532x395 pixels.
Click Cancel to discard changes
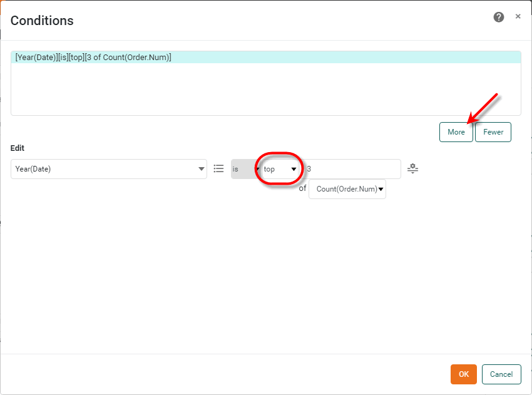(501, 374)
